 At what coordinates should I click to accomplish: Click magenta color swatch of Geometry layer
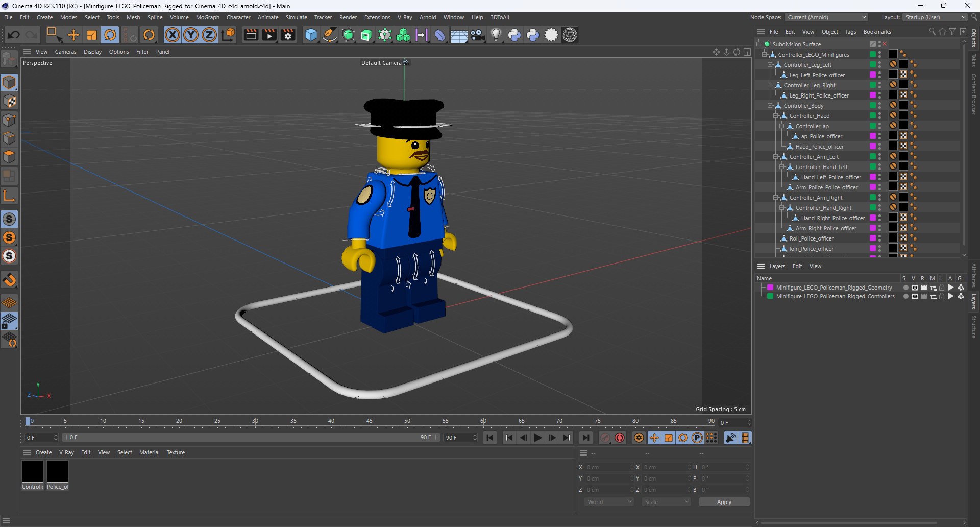point(770,288)
